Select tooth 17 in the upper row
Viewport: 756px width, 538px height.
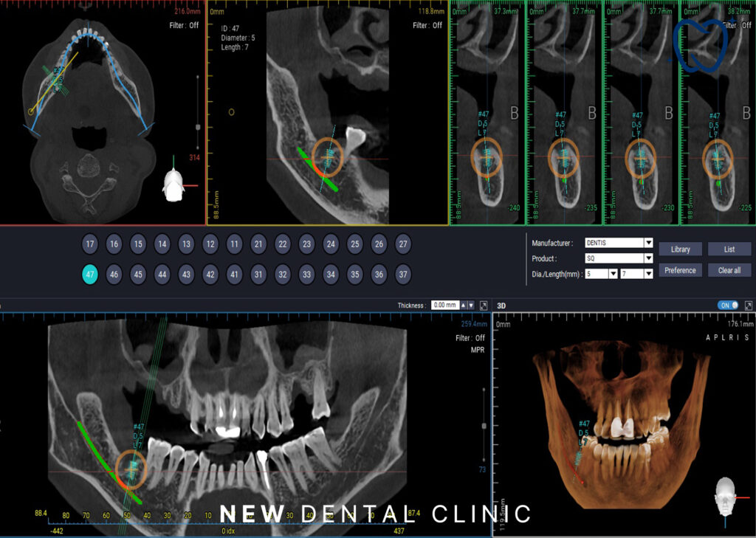coord(90,244)
